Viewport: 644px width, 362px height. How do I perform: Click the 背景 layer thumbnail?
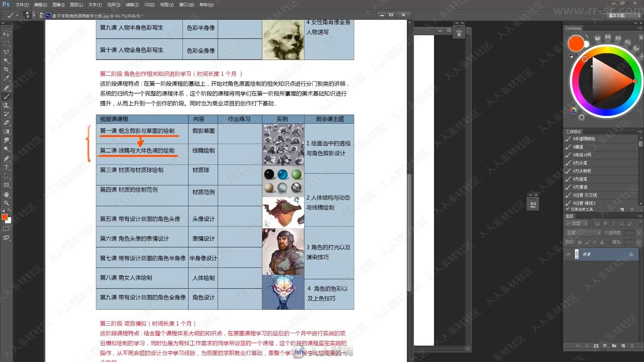(x=577, y=254)
